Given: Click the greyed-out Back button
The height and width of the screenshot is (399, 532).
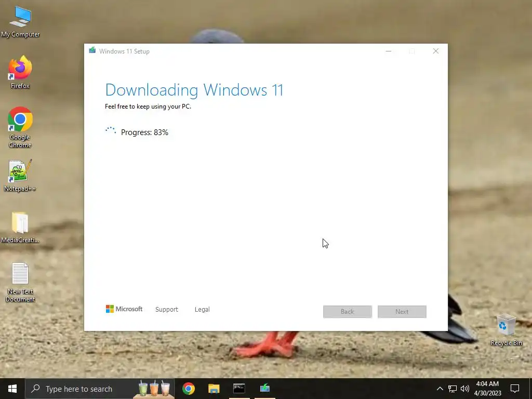Looking at the screenshot, I should pyautogui.click(x=348, y=312).
